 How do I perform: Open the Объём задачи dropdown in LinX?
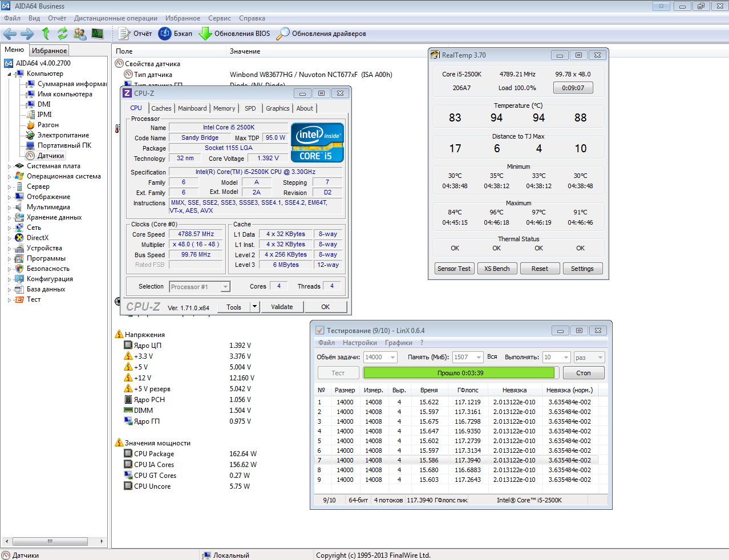pyautogui.click(x=392, y=358)
